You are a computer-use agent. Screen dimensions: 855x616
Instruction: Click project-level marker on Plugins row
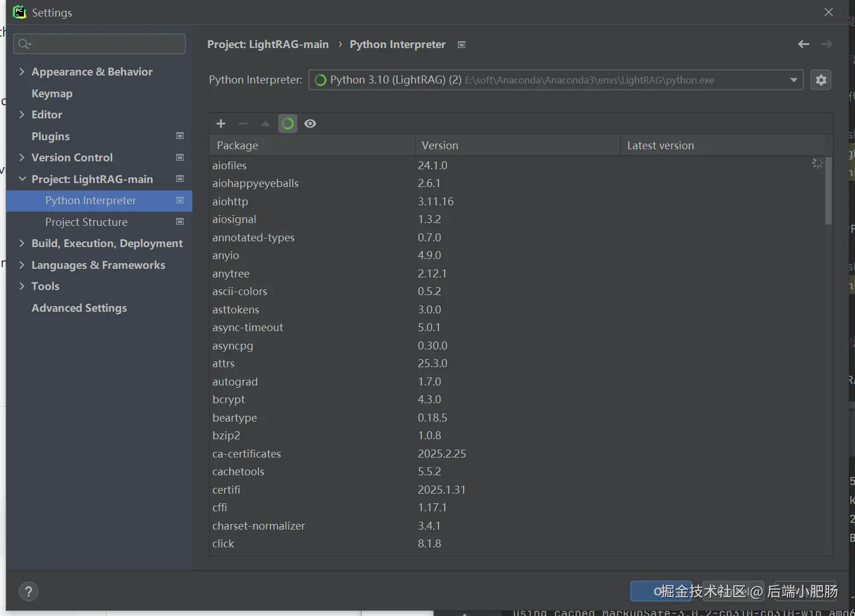(180, 136)
